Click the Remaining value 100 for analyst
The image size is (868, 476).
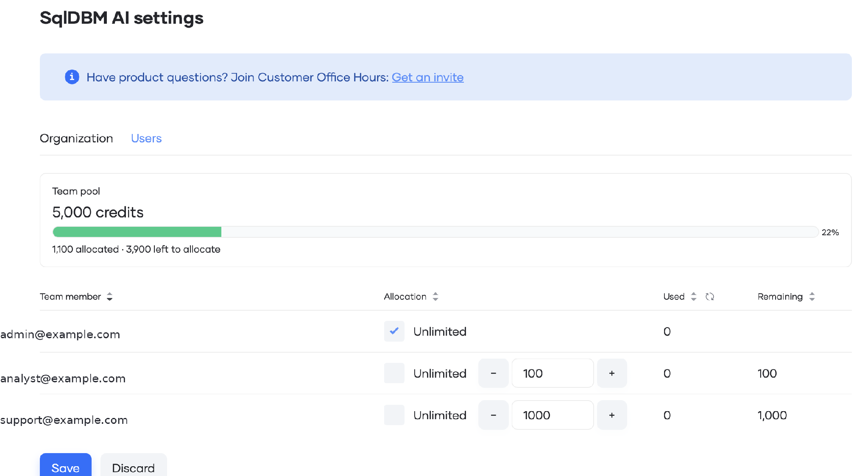(767, 373)
